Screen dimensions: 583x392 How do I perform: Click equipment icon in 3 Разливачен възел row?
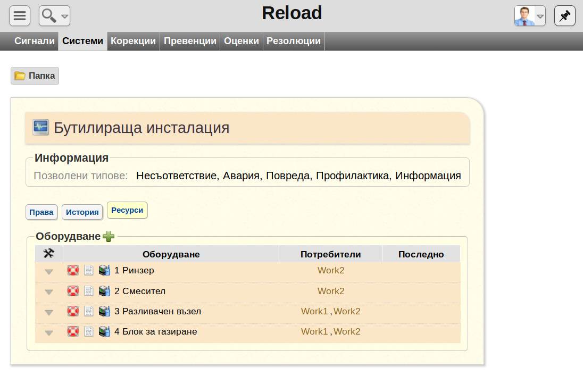click(104, 311)
